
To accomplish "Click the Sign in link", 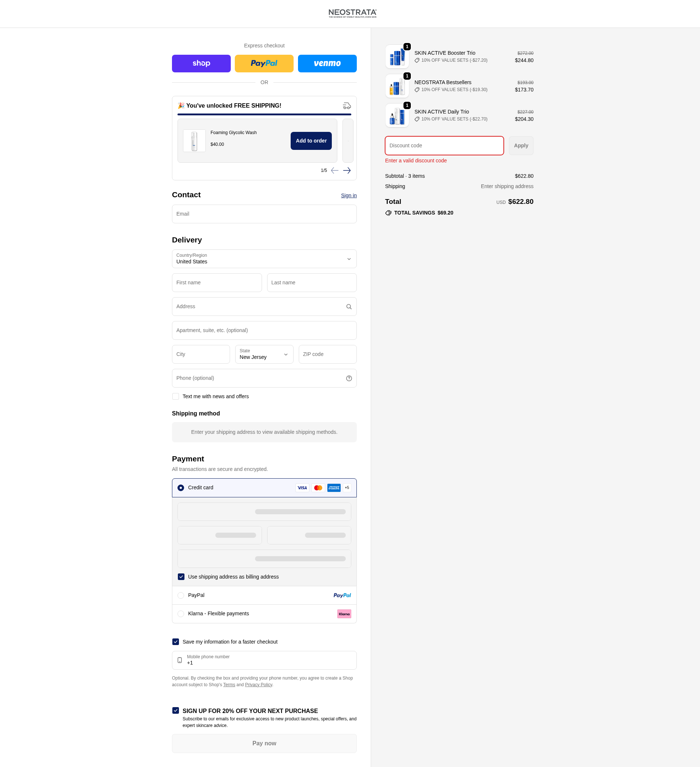I will coord(349,195).
